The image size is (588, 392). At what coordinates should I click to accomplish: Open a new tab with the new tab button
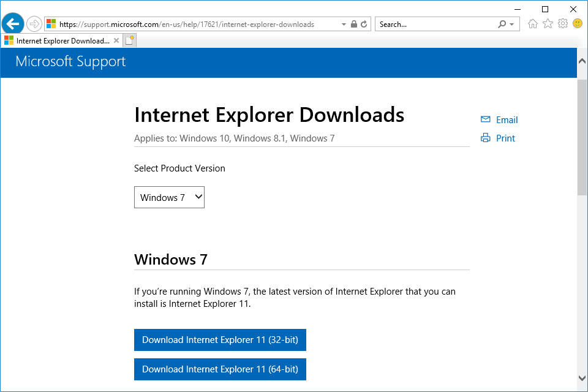coord(129,40)
